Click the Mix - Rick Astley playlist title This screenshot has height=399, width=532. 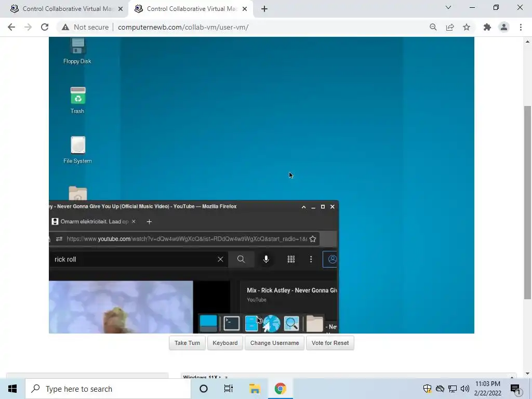[292, 290]
